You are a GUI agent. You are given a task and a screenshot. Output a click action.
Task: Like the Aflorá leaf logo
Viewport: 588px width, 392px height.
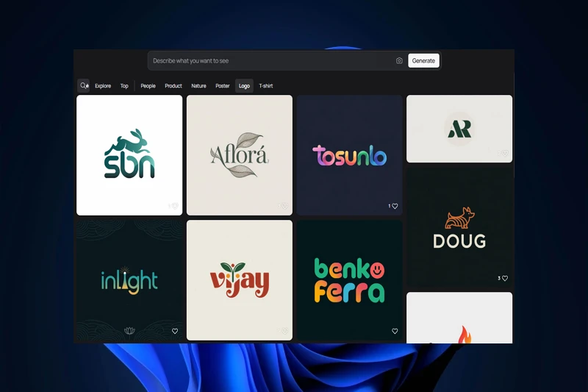pyautogui.click(x=284, y=206)
